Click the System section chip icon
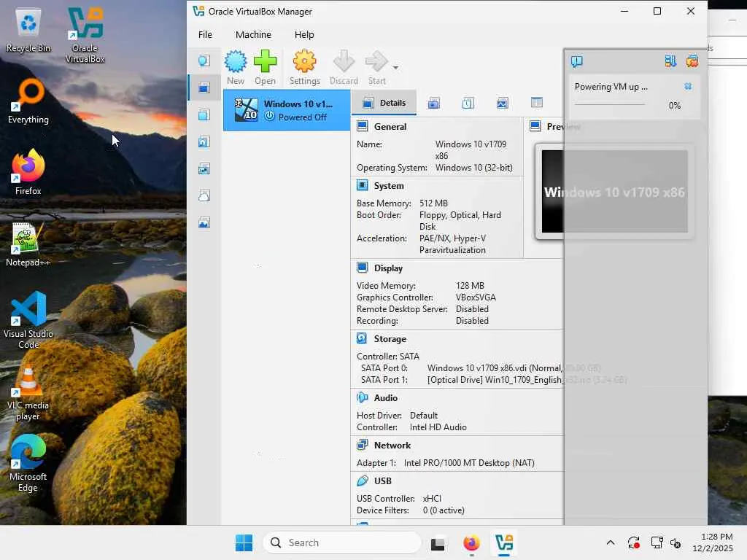The height and width of the screenshot is (560, 747). coord(362,185)
